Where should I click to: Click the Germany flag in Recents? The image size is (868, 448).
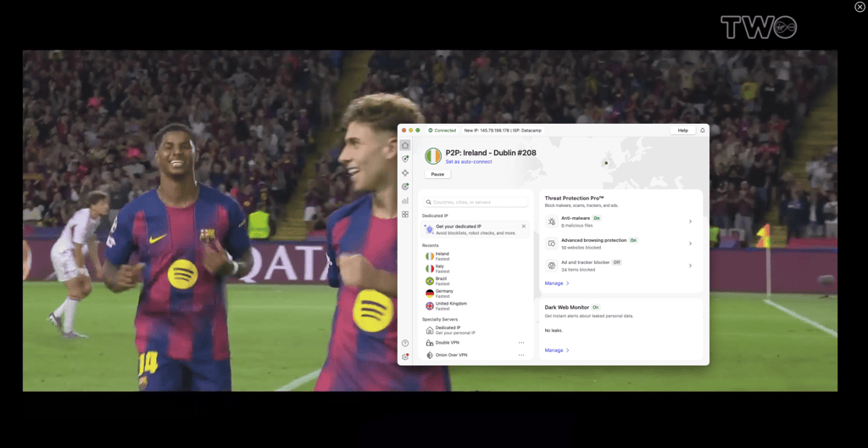pos(430,294)
